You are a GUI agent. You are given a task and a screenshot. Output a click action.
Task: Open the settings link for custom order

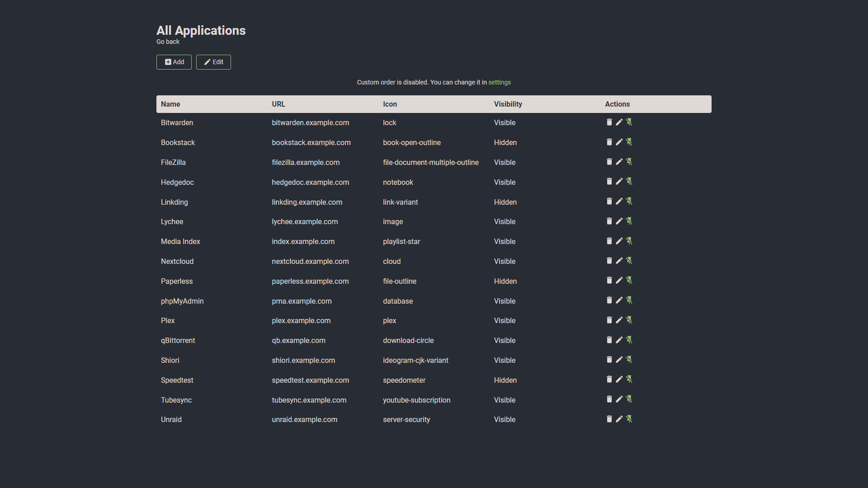pyautogui.click(x=499, y=82)
